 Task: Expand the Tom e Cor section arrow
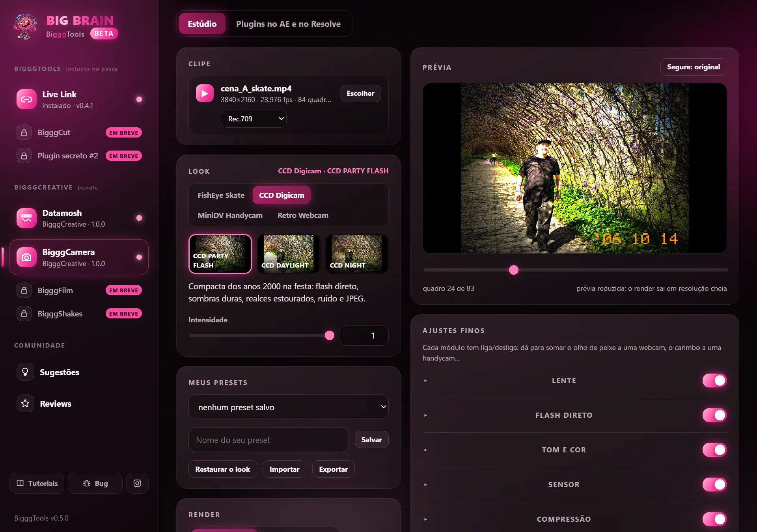425,450
